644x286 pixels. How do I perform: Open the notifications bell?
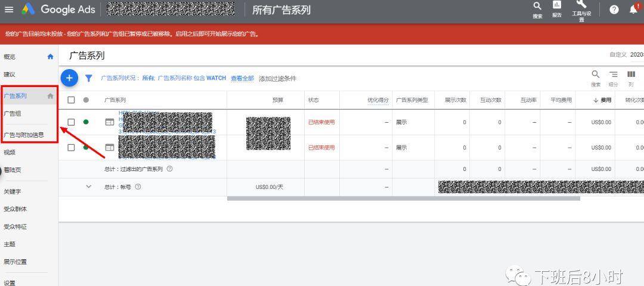[x=634, y=10]
